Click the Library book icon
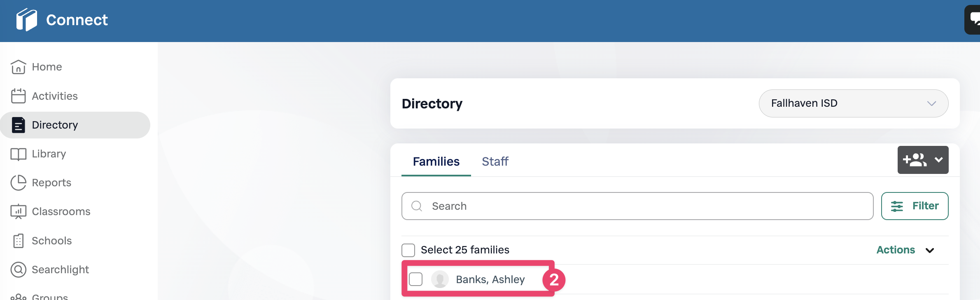980x300 pixels. pyautogui.click(x=18, y=154)
